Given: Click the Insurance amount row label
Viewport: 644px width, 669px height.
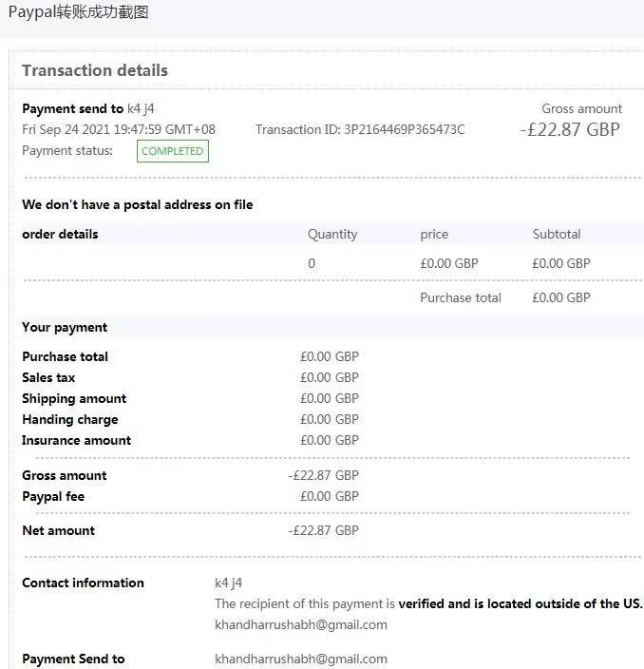Looking at the screenshot, I should 77,440.
